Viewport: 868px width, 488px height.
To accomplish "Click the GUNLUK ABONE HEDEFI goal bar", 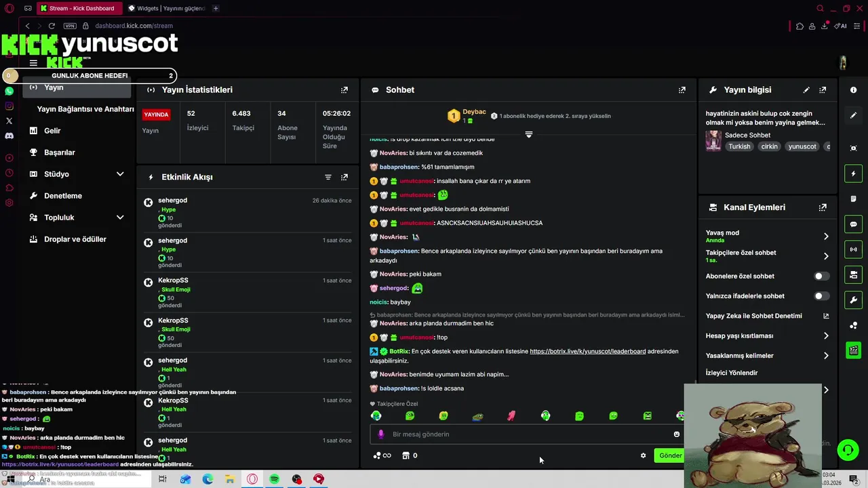I will point(90,76).
